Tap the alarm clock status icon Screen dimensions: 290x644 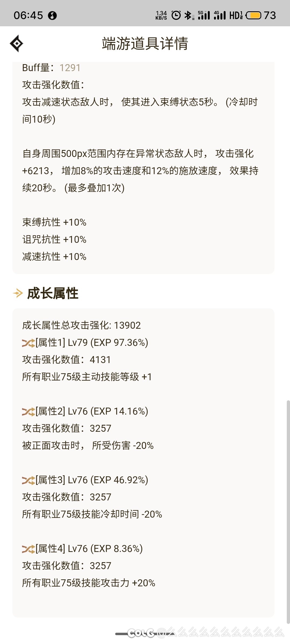click(x=176, y=16)
